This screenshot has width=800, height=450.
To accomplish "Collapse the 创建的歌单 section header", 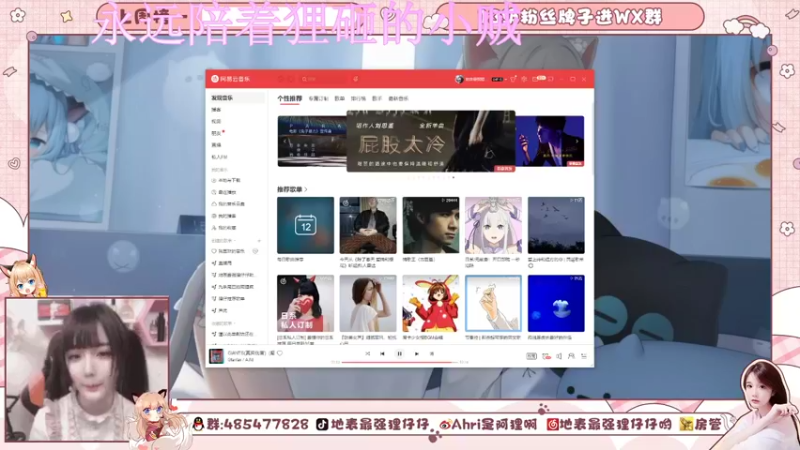I will 223,241.
